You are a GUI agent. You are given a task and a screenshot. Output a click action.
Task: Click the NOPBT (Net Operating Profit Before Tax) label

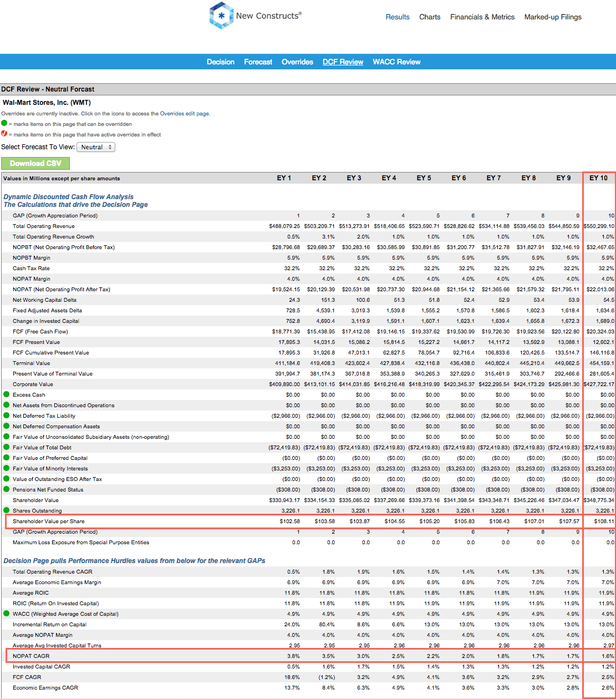64,247
